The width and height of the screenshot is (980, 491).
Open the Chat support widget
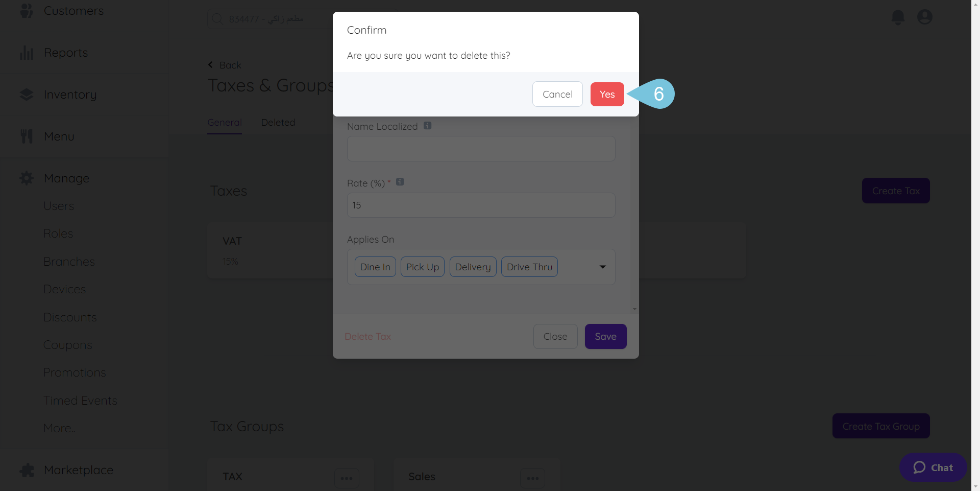tap(933, 467)
